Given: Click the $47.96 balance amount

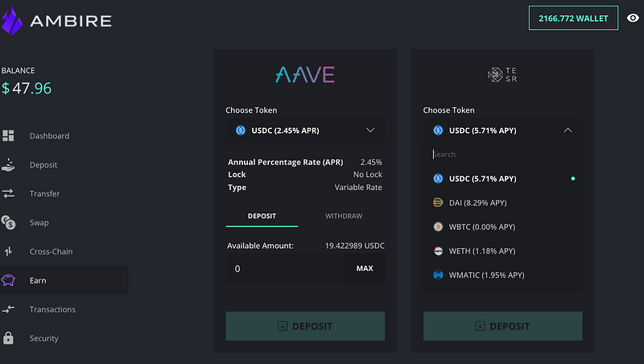Looking at the screenshot, I should pos(27,89).
